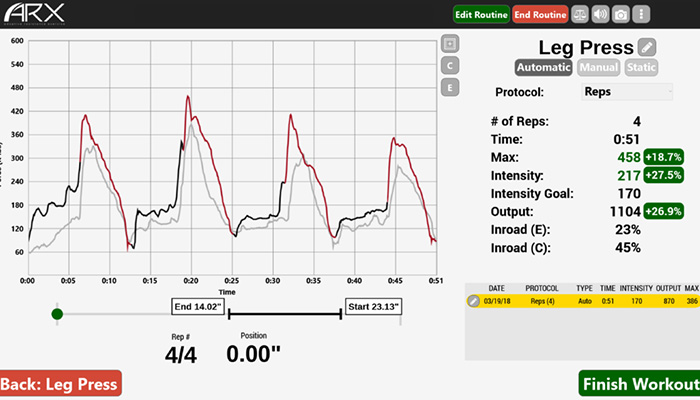Take a screenshot with the camera icon
700x400 pixels.
(621, 14)
